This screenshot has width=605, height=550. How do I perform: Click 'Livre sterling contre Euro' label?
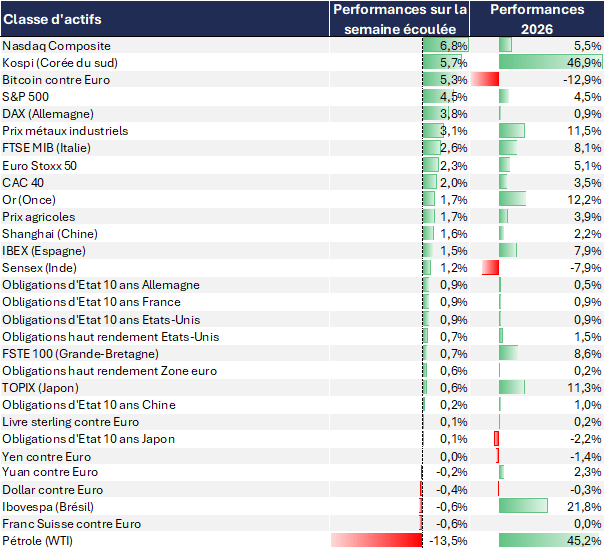click(x=71, y=421)
